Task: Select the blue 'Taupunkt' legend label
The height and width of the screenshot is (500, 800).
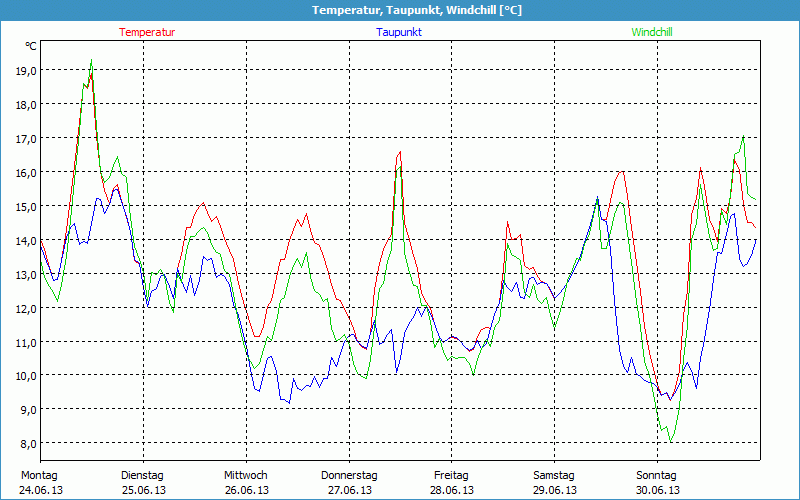Action: tap(399, 32)
